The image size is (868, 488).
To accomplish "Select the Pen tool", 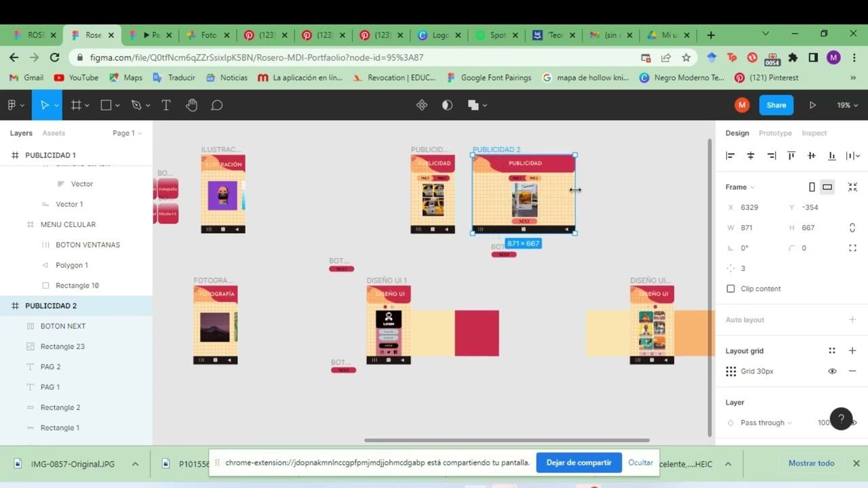I will [x=136, y=105].
